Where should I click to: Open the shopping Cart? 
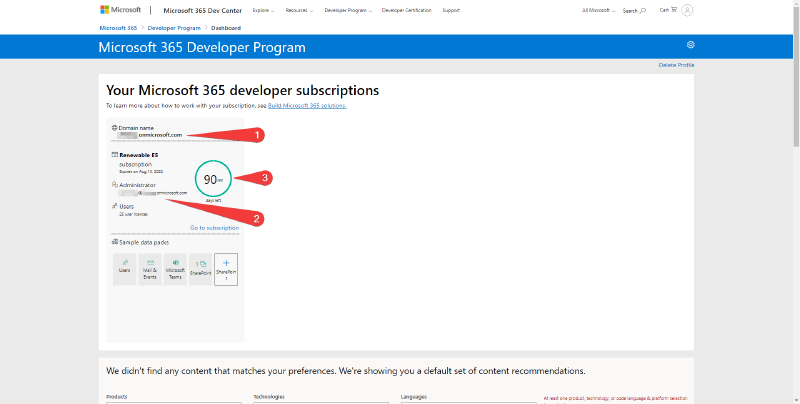668,10
